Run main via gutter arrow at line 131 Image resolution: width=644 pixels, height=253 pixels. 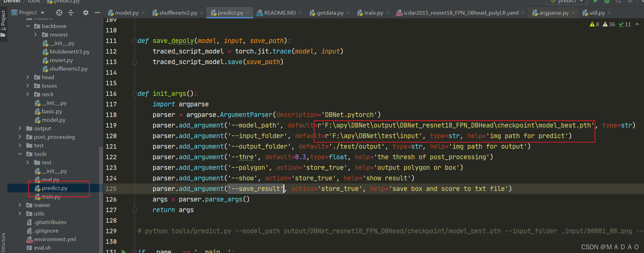pyautogui.click(x=124, y=251)
